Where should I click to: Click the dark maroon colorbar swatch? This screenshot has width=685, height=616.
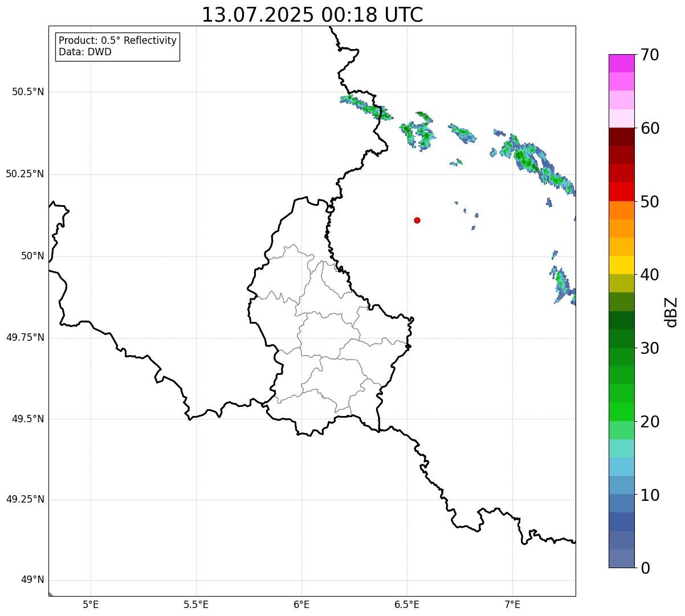pyautogui.click(x=621, y=137)
